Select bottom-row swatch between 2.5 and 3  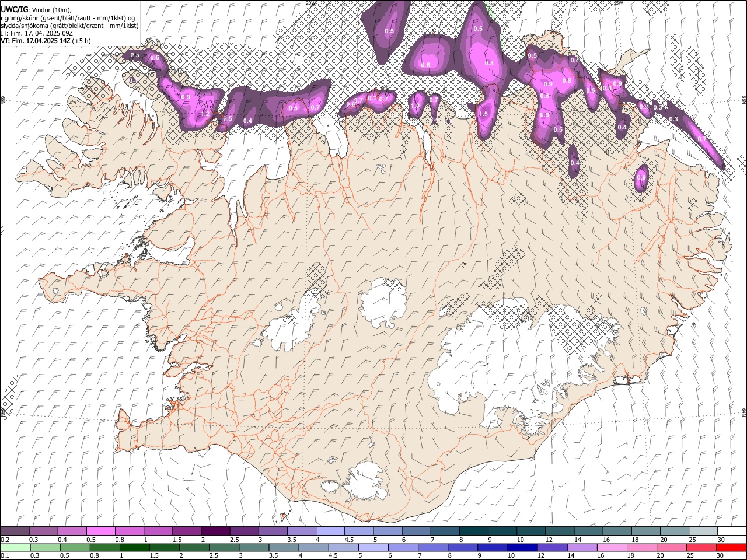(224, 547)
